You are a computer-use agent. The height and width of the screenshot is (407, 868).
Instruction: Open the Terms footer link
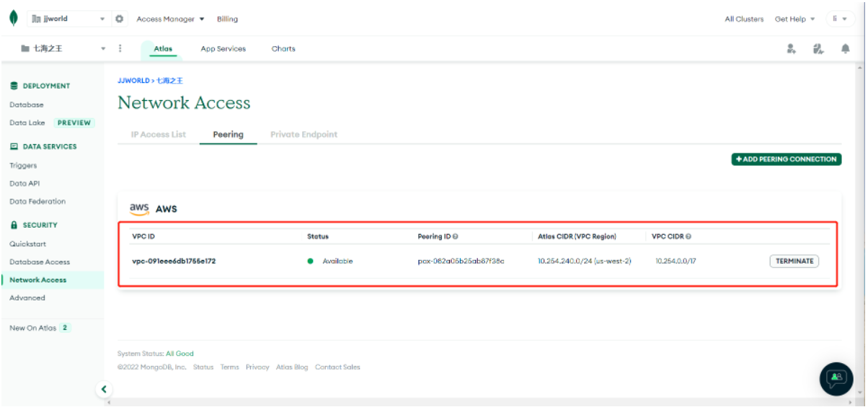click(230, 367)
